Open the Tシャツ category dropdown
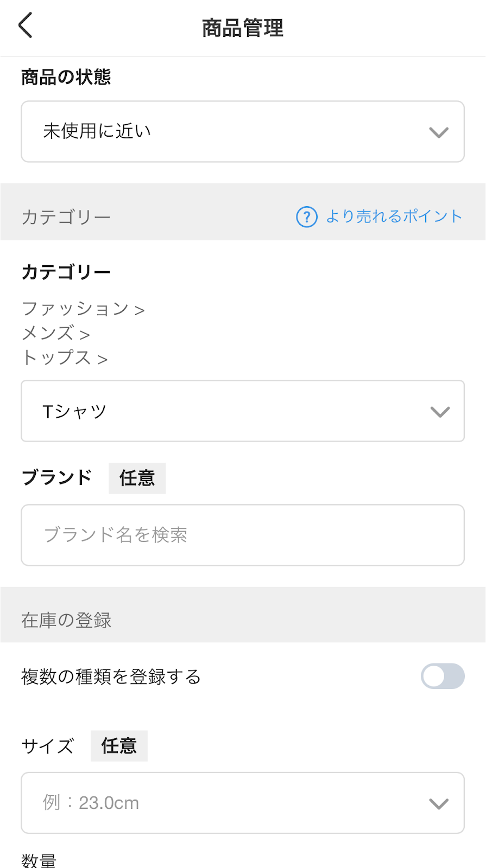Image resolution: width=486 pixels, height=868 pixels. (x=242, y=411)
